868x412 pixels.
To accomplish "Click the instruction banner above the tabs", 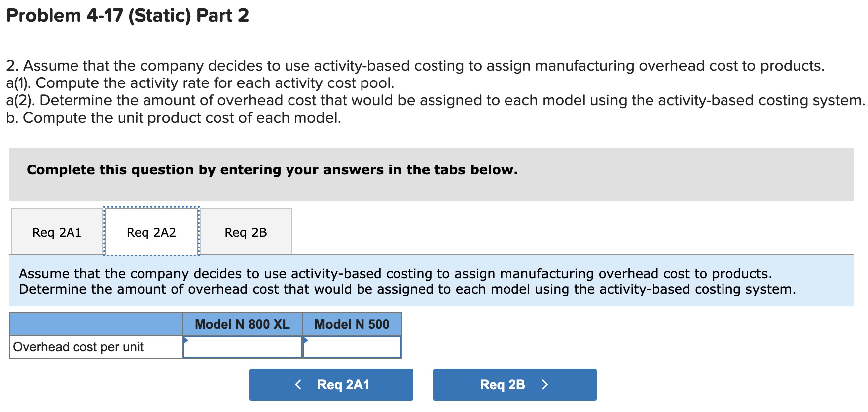I will 272,170.
